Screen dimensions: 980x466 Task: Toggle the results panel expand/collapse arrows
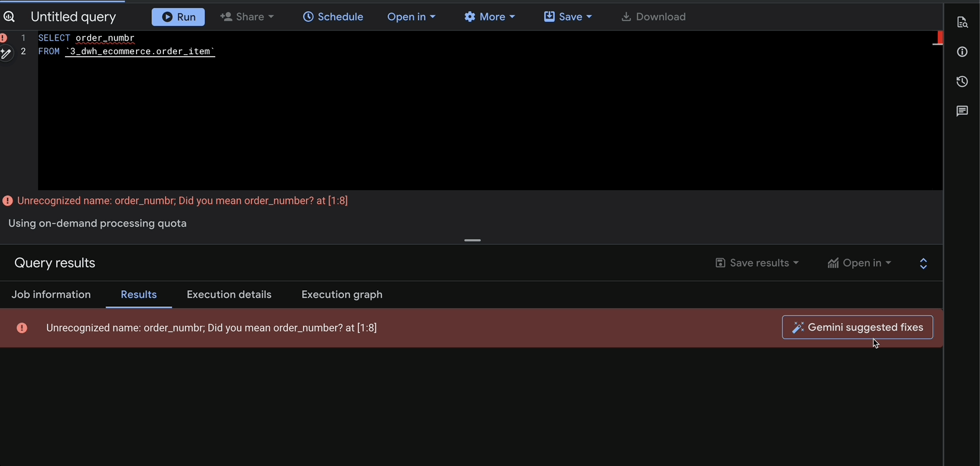click(923, 263)
